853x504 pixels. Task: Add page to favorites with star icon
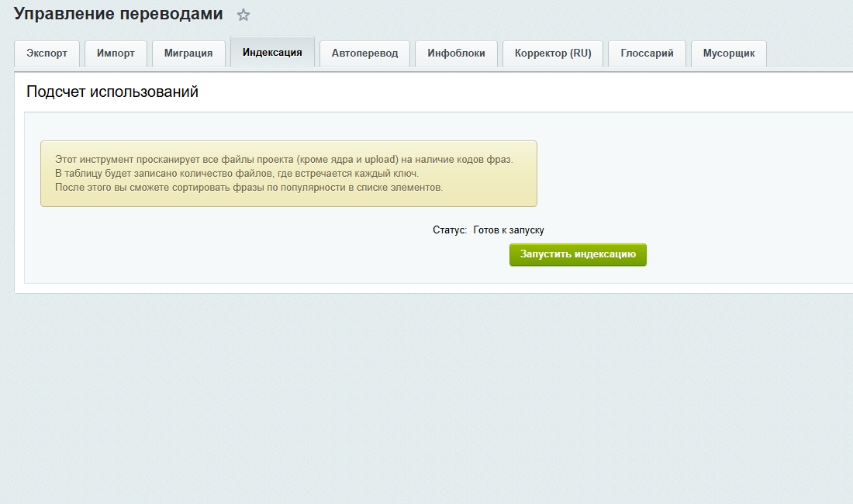(x=243, y=15)
